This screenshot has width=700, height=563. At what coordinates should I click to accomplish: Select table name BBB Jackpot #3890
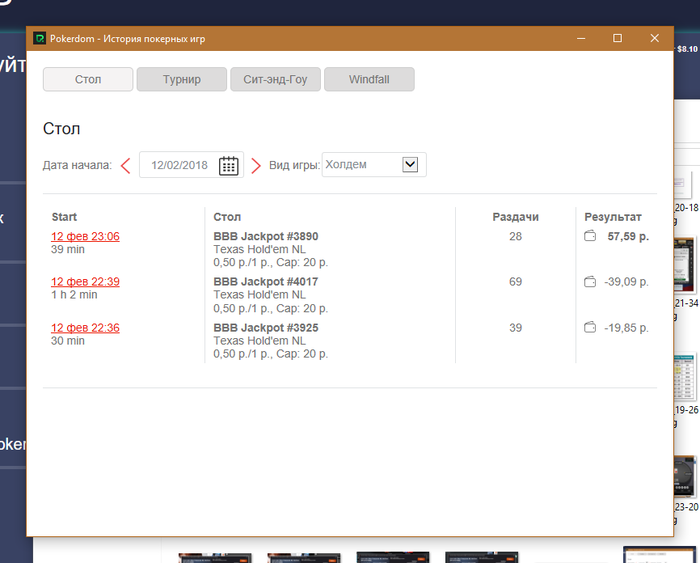pyautogui.click(x=266, y=236)
